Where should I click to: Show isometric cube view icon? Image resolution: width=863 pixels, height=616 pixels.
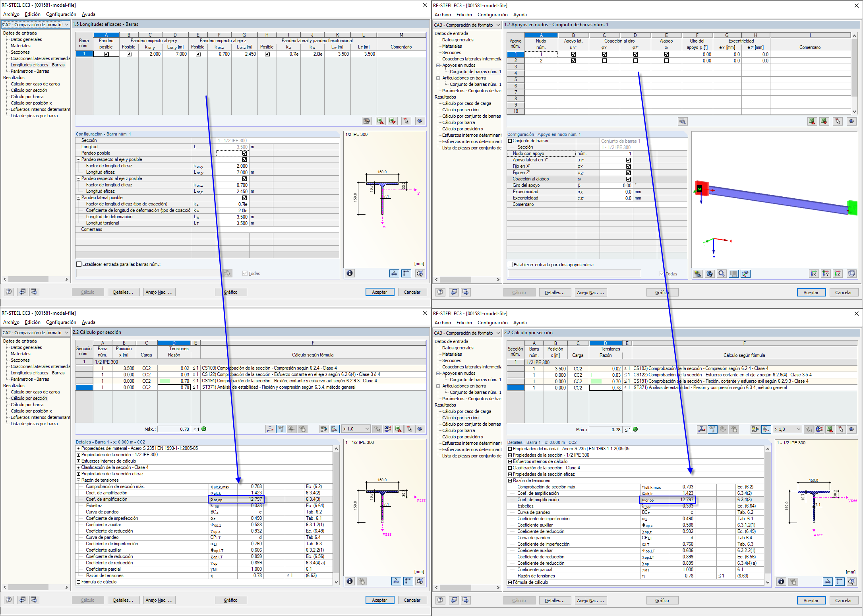(x=851, y=273)
